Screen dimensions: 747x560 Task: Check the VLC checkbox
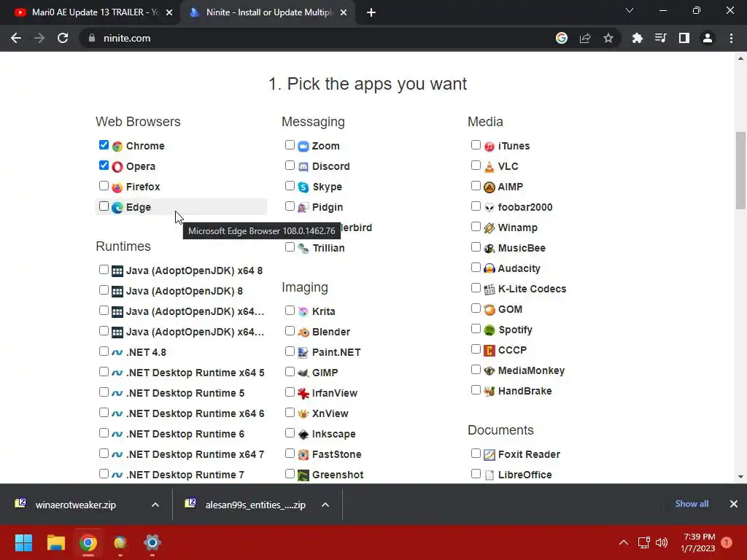pyautogui.click(x=476, y=166)
